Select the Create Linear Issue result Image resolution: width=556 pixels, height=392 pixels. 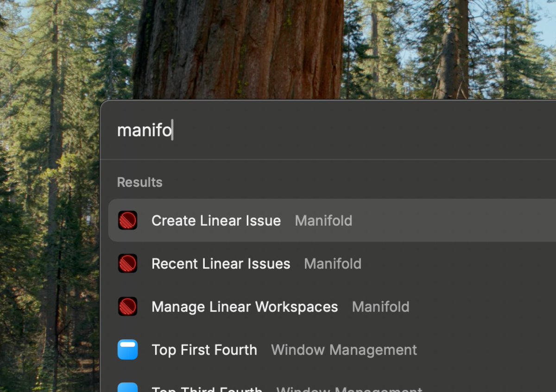[x=216, y=221]
